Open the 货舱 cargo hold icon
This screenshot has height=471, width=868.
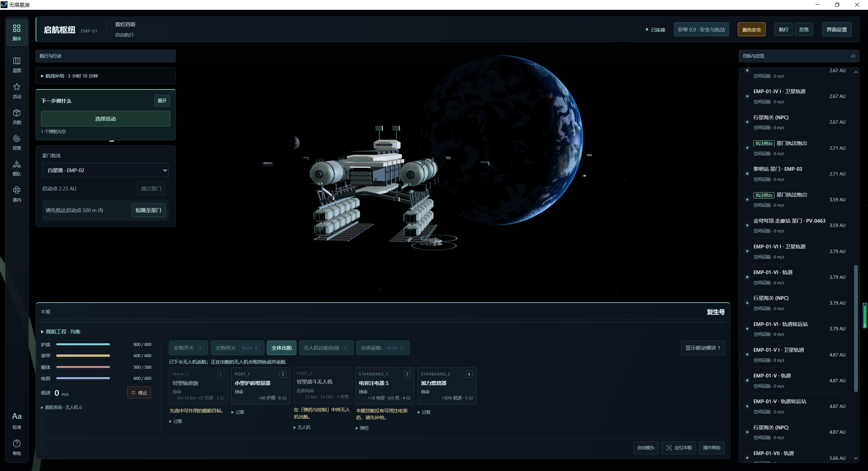coord(17,117)
